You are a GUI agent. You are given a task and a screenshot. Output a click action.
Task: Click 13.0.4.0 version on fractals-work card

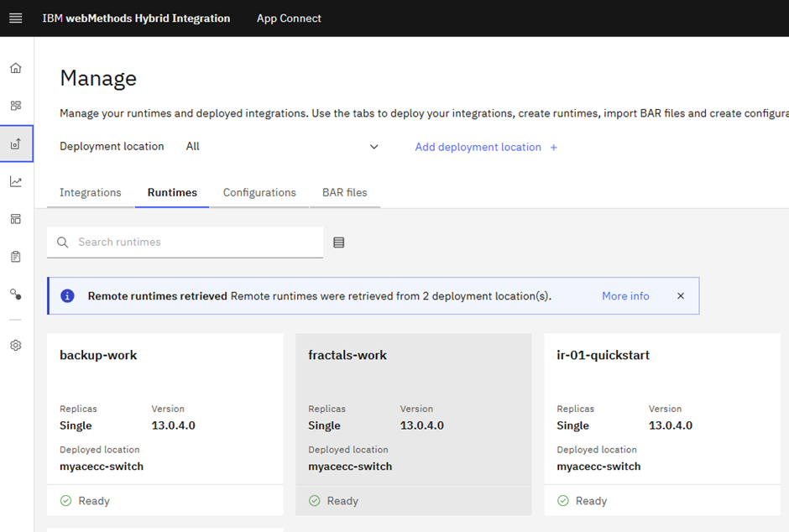coord(421,425)
